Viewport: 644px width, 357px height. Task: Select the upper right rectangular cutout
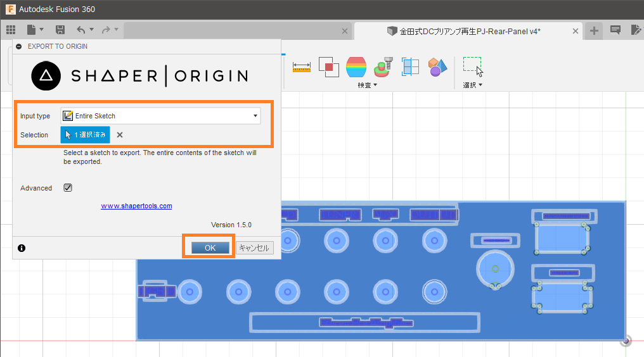pyautogui.click(x=562, y=239)
